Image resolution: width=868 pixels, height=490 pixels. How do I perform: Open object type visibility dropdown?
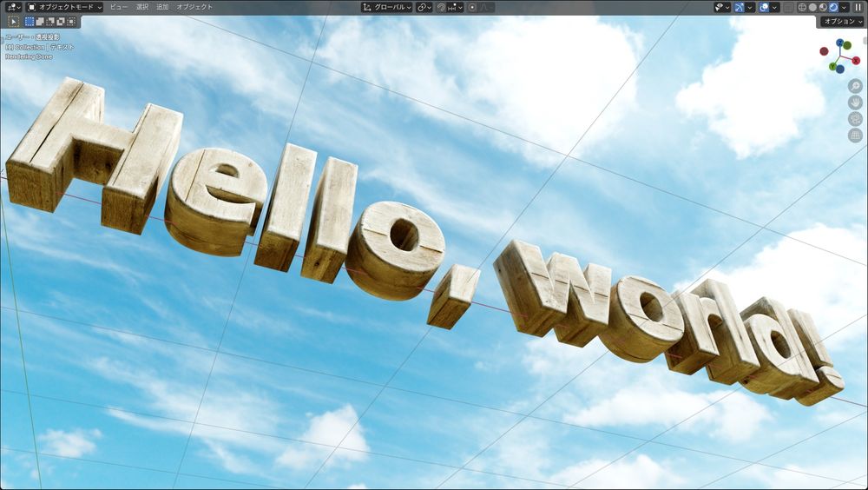pyautogui.click(x=722, y=7)
